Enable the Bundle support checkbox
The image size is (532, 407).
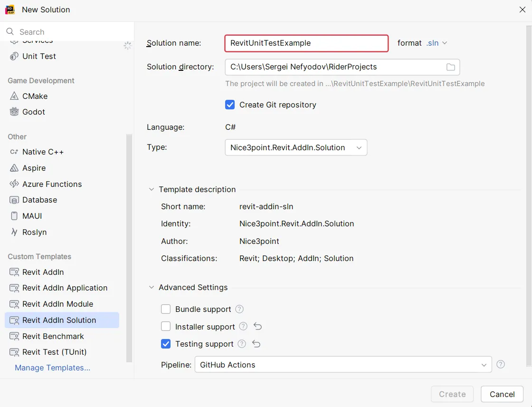166,309
